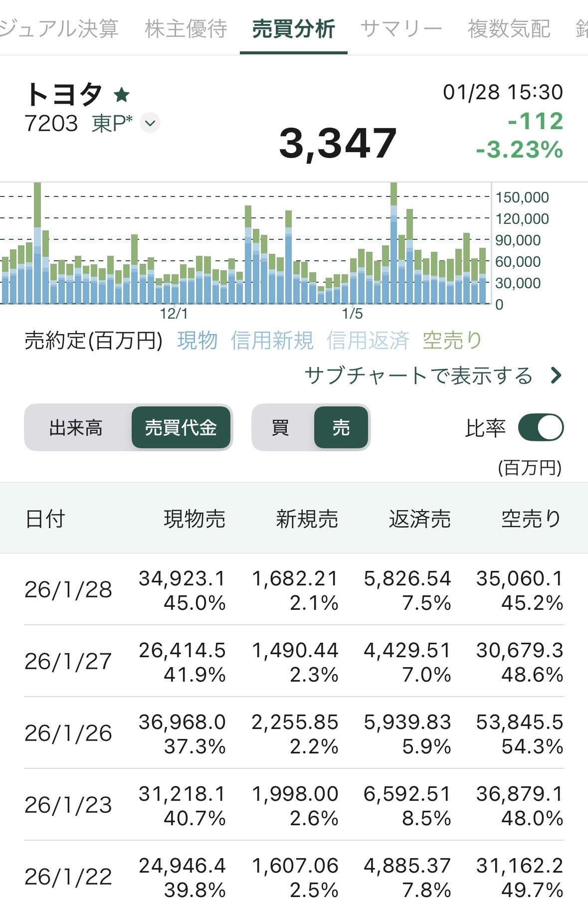Tap the 34,923.1 現物売 value
The height and width of the screenshot is (910, 588).
click(x=182, y=578)
